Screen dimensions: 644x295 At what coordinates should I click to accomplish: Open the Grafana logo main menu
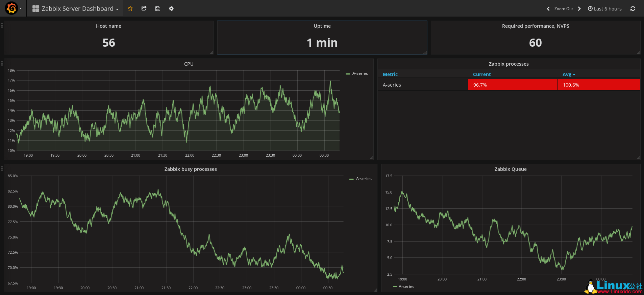point(11,8)
